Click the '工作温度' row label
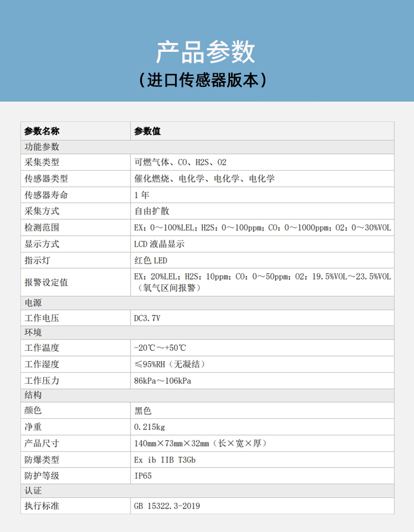 42,348
